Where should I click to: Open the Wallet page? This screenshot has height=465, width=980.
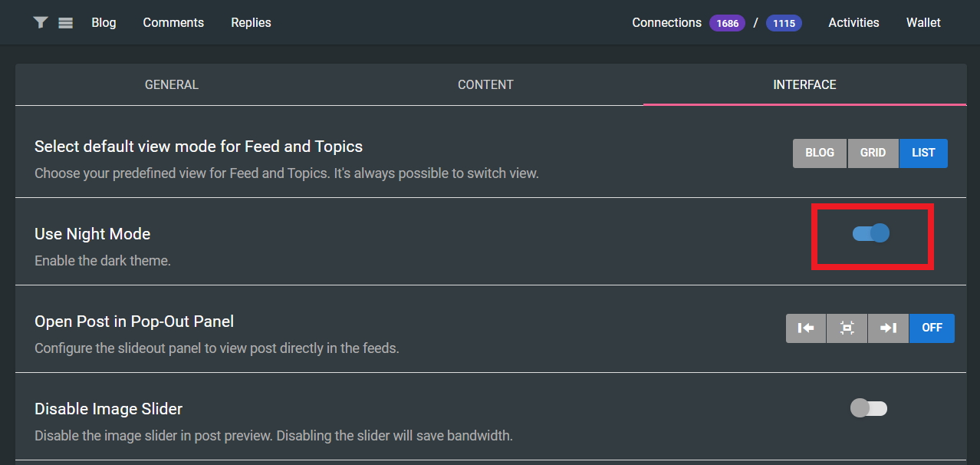coord(923,23)
